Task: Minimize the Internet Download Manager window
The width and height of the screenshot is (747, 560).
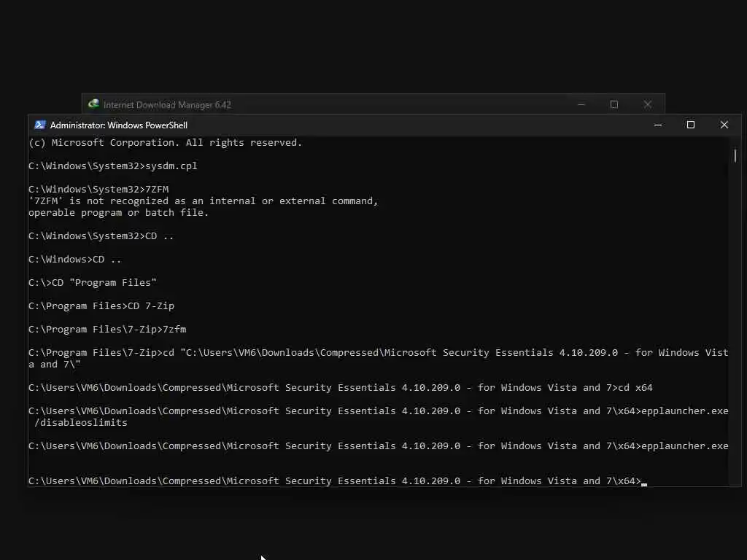Action: tap(581, 104)
